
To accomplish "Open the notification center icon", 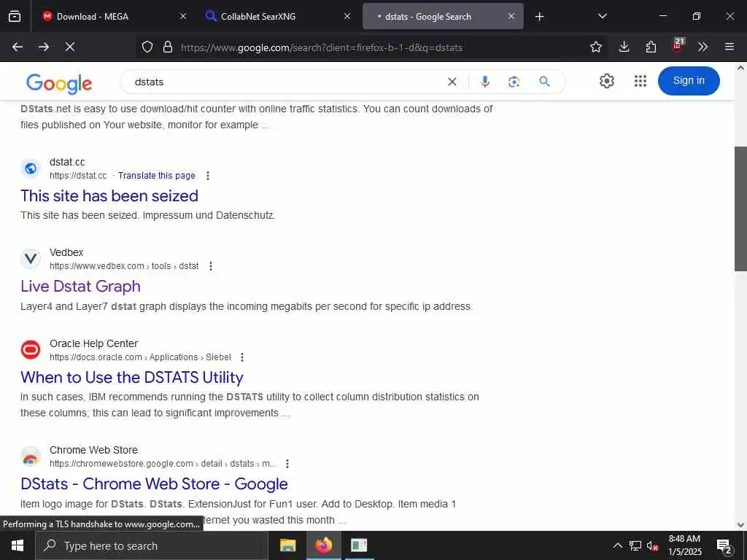I will click(724, 545).
